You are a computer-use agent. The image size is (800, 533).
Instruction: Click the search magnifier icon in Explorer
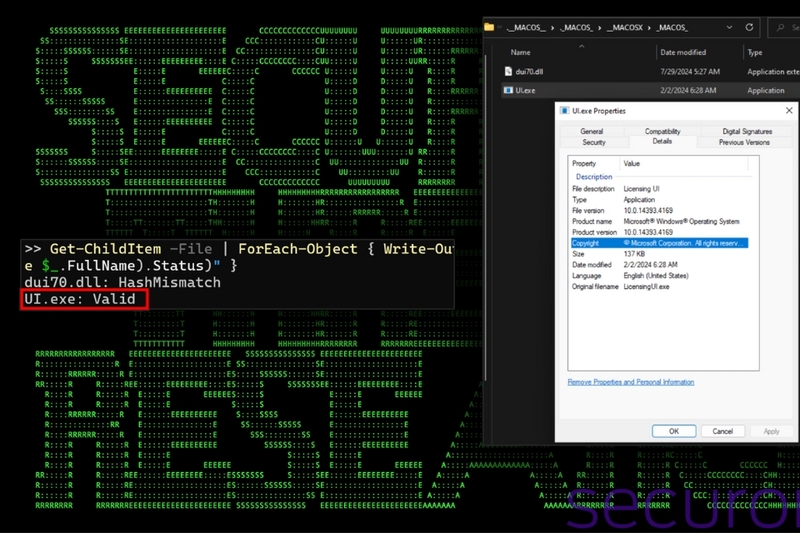click(x=781, y=27)
